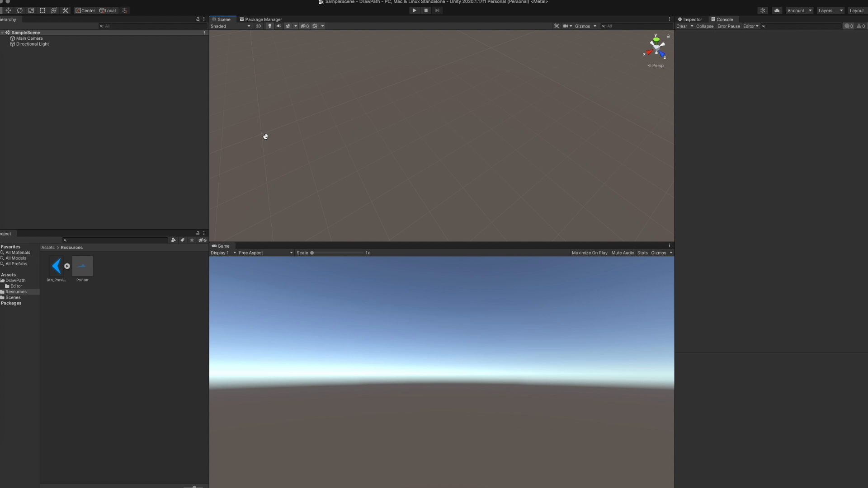Open the Shading mode dropdown in Scene
Image resolution: width=868 pixels, height=488 pixels.
(x=231, y=26)
